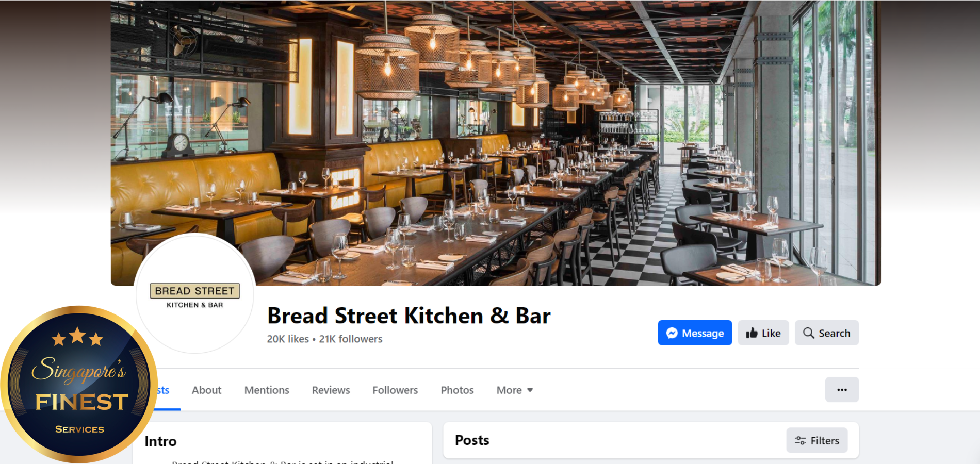Click the thumbs-up Like icon

click(x=752, y=333)
